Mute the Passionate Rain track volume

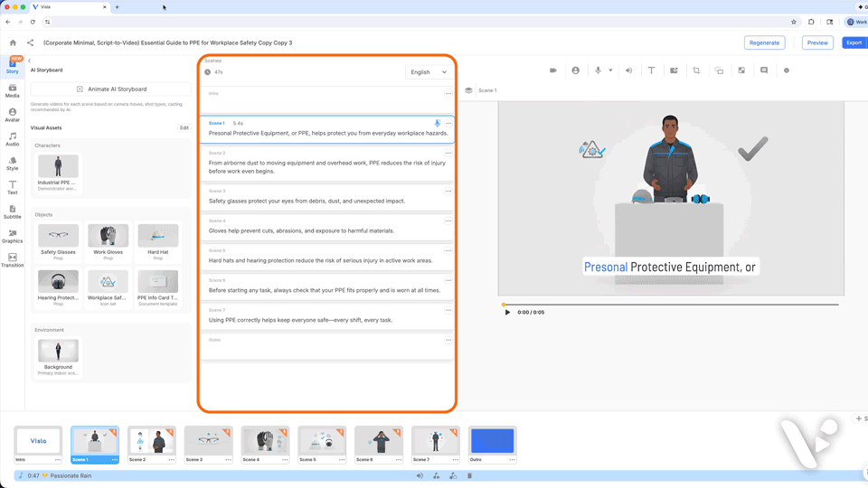point(420,475)
